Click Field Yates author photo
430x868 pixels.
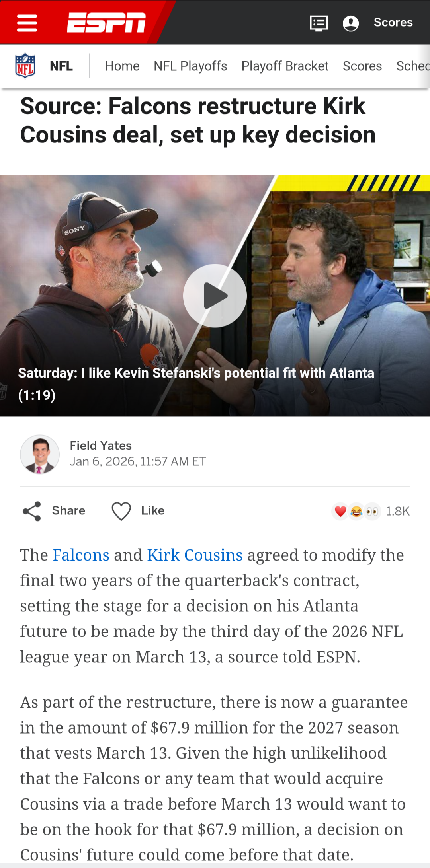[40, 454]
